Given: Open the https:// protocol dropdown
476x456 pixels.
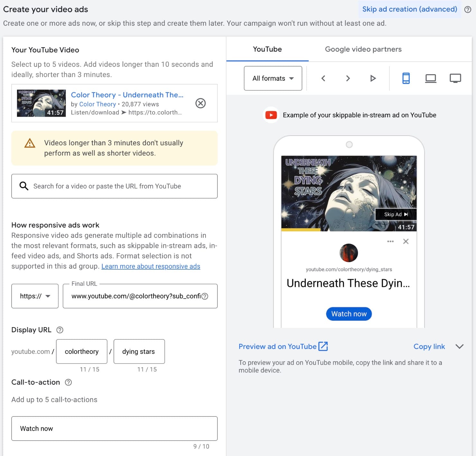Looking at the screenshot, I should coord(34,296).
